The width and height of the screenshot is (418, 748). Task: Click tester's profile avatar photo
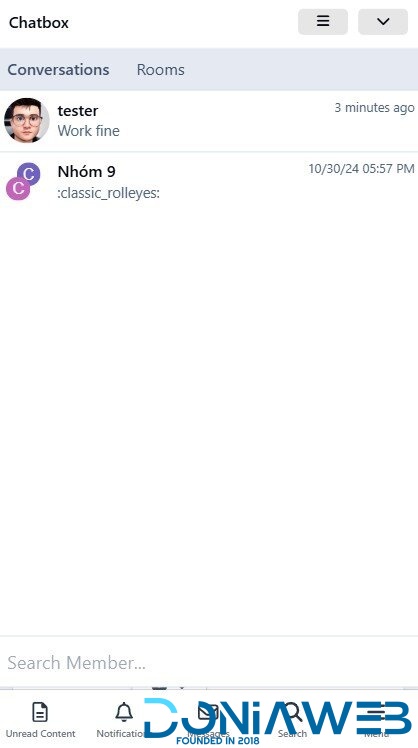pos(27,120)
